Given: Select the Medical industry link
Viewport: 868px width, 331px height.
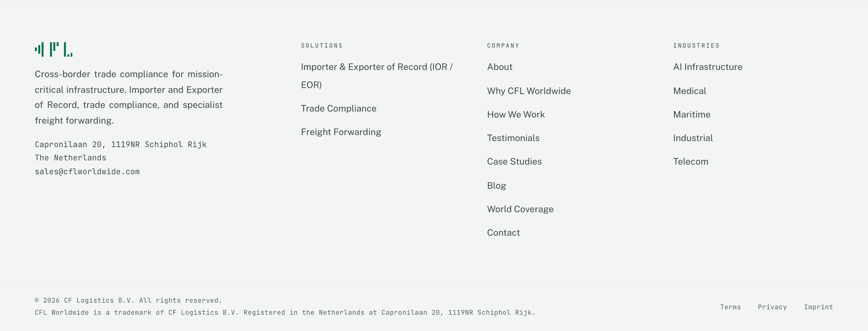Looking at the screenshot, I should [x=689, y=91].
